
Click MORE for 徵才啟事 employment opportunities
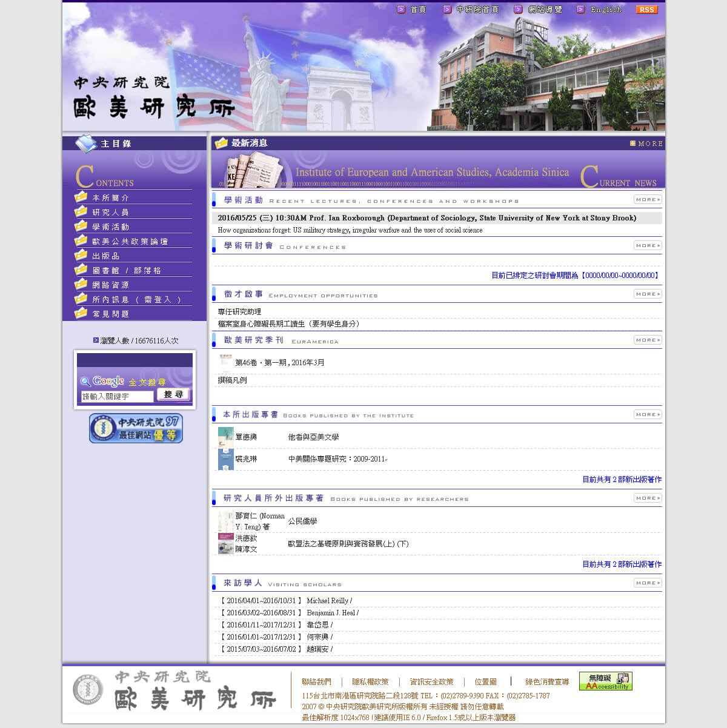648,294
